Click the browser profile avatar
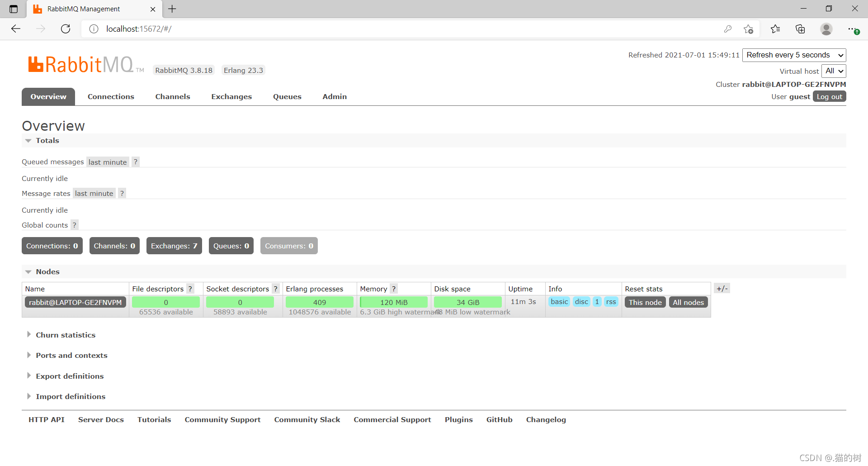This screenshot has height=466, width=868. coord(826,29)
